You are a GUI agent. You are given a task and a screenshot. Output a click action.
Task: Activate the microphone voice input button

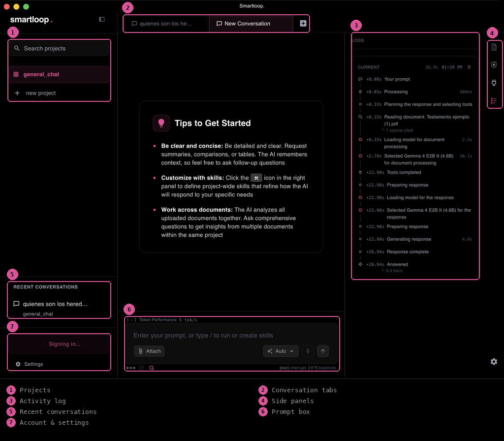click(x=308, y=351)
